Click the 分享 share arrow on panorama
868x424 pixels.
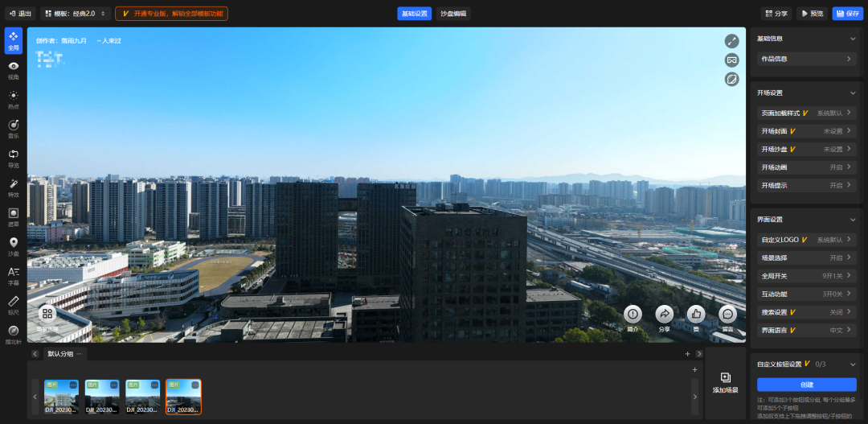pos(665,315)
